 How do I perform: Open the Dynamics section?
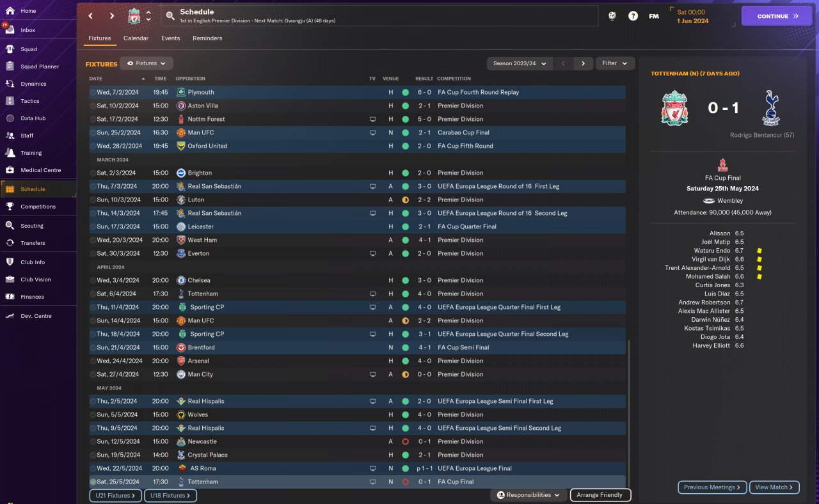[33, 84]
